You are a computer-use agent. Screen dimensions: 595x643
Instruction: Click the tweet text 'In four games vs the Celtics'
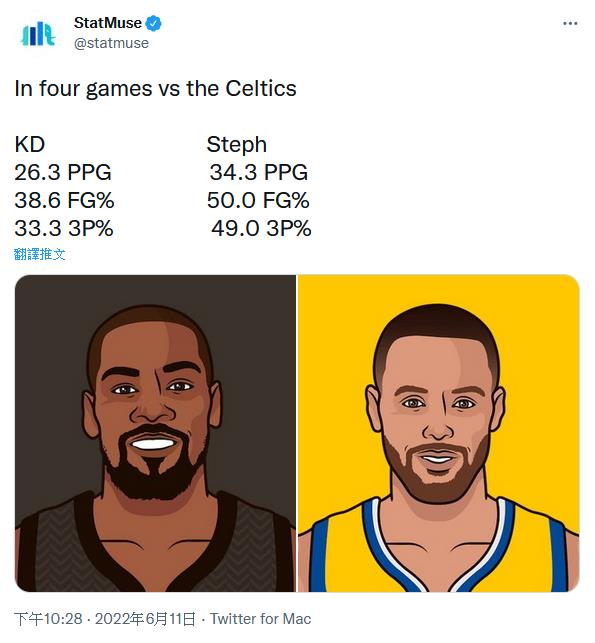[155, 89]
